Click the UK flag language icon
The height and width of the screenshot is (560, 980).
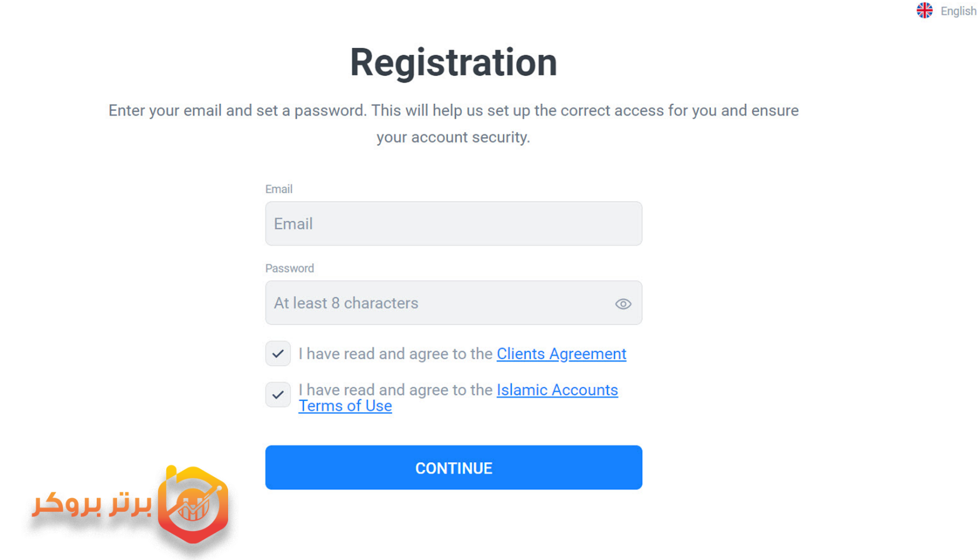[x=924, y=11]
